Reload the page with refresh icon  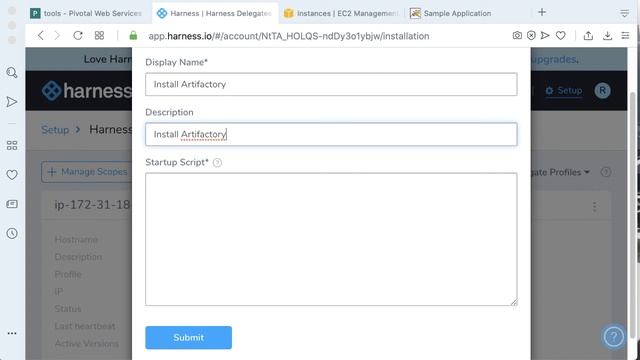point(78,36)
